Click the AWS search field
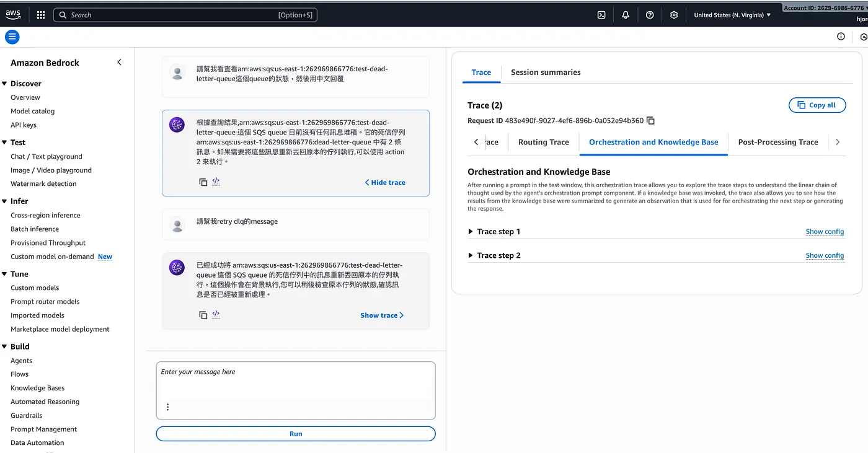The image size is (868, 453). coord(185,15)
